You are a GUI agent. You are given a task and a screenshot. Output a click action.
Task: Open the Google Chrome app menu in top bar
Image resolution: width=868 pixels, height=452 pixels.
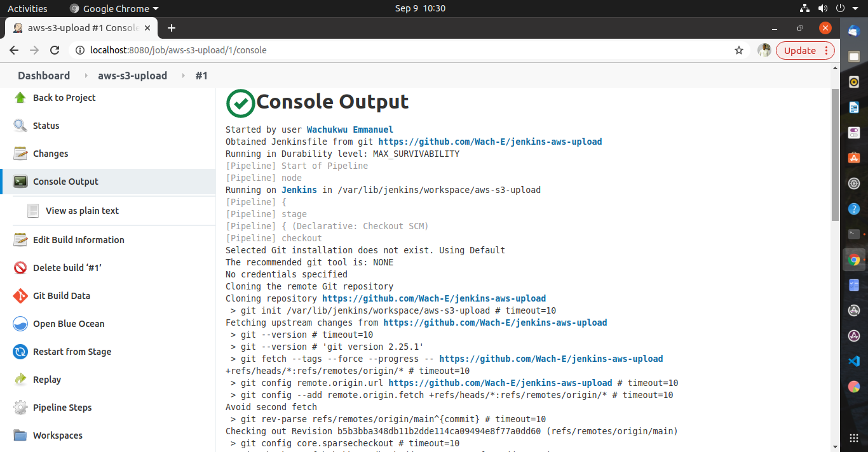tap(114, 8)
